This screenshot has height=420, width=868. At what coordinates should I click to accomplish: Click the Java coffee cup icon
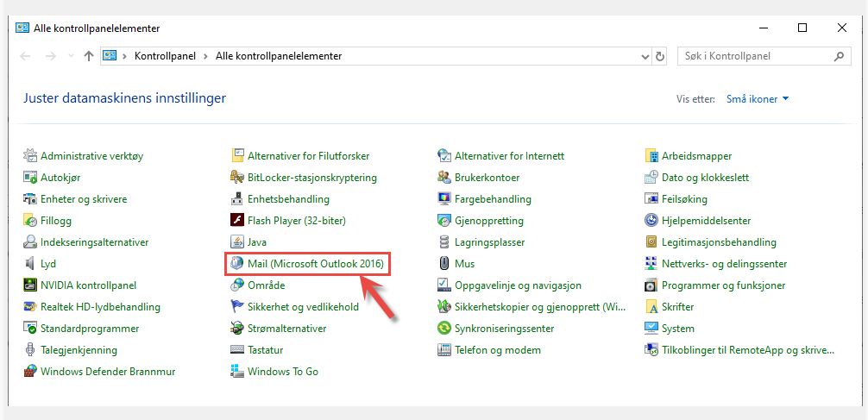237,242
